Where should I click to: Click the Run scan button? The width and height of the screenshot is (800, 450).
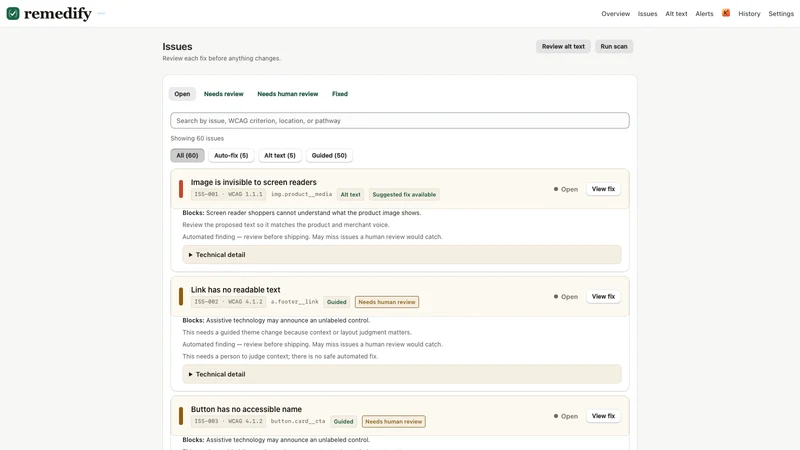coord(613,46)
